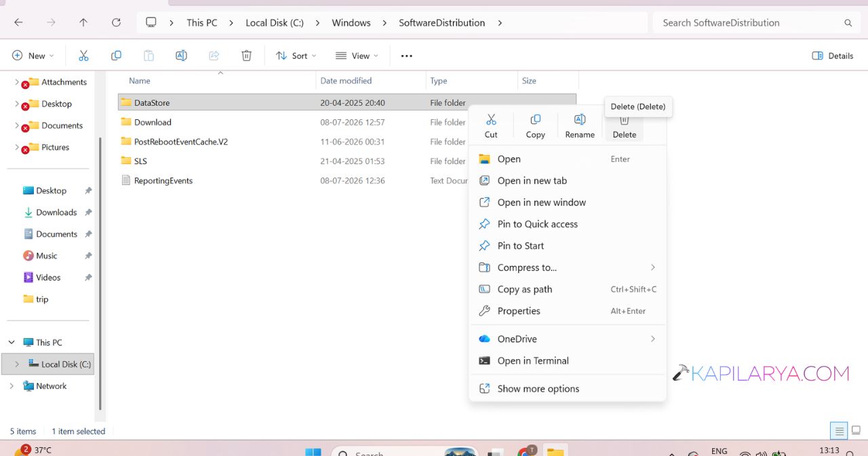Expand the OneDrive submenu
Viewport: 868px width, 456px height.
point(653,339)
